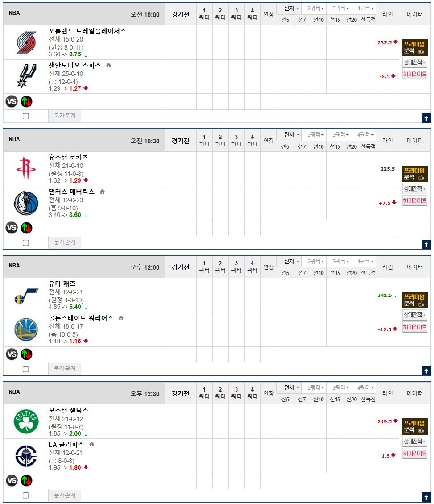This screenshot has height=504, width=434.
Task: Click the 상대전적 button for the Trail Blazers–Spurs game
Action: coord(414,62)
